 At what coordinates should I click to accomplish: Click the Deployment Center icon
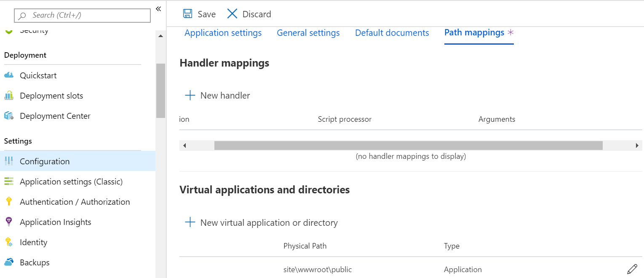(9, 116)
